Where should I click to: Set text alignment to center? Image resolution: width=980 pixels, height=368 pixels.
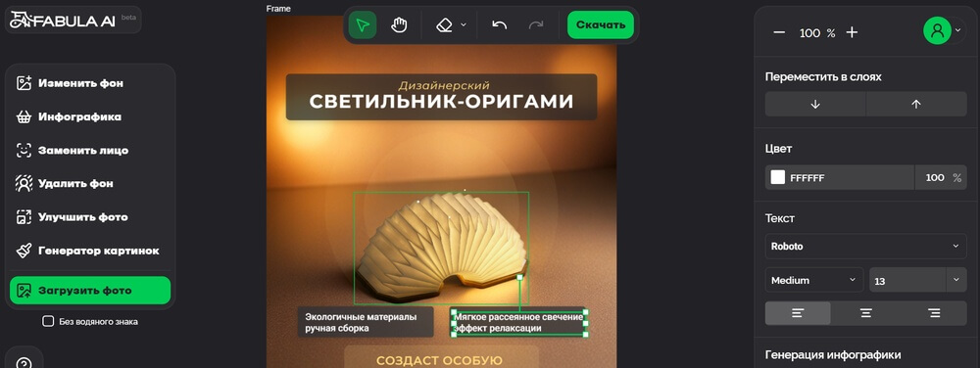click(x=865, y=313)
